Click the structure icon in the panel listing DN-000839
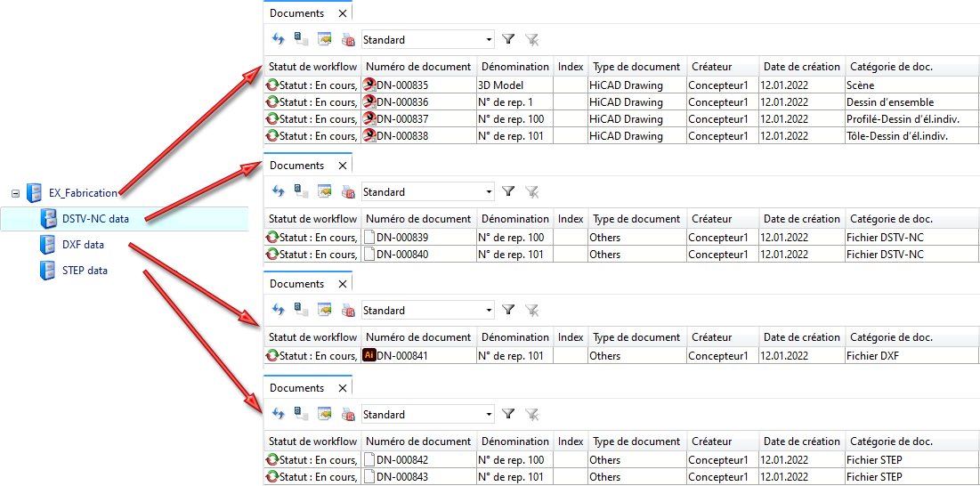Image resolution: width=980 pixels, height=486 pixels. [302, 191]
